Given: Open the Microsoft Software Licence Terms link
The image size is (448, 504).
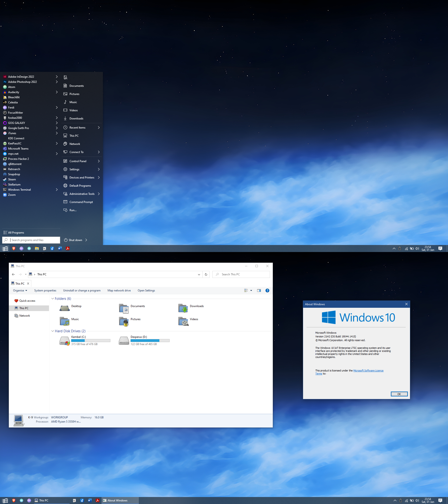Looking at the screenshot, I should point(368,370).
